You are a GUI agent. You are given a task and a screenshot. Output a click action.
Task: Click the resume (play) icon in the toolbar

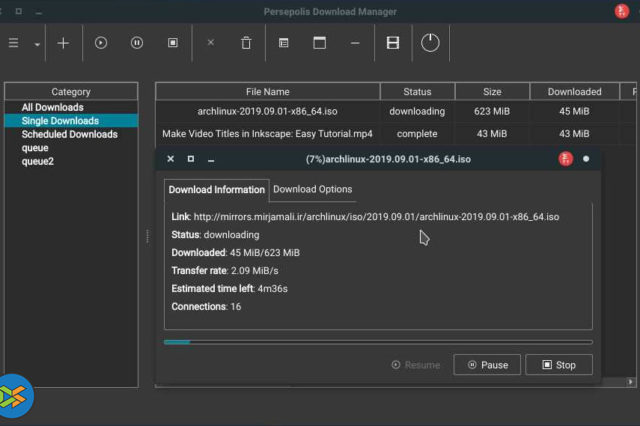[101, 43]
